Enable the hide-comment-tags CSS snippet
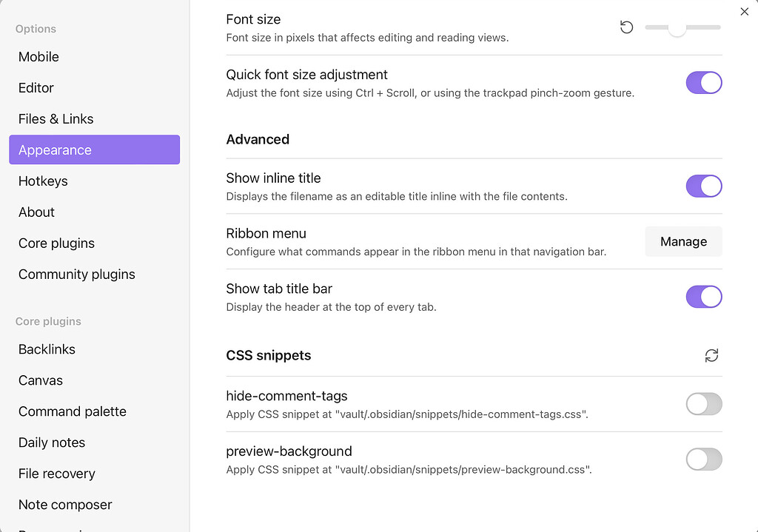The height and width of the screenshot is (532, 758). click(703, 404)
